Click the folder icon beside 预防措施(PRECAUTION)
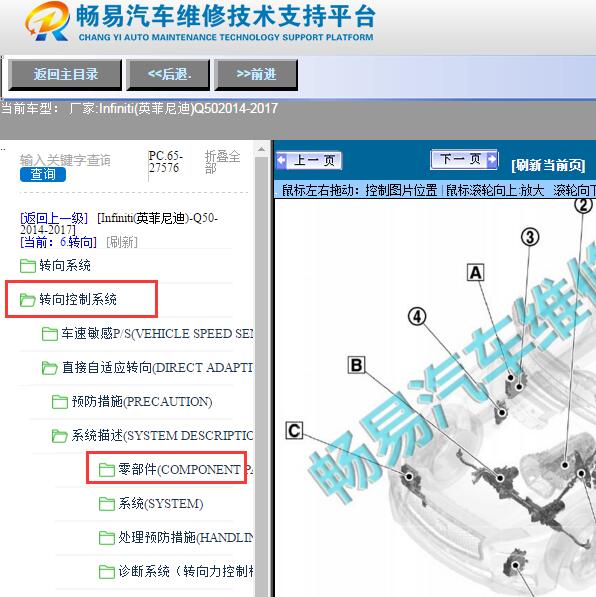This screenshot has width=596, height=597. click(60, 402)
